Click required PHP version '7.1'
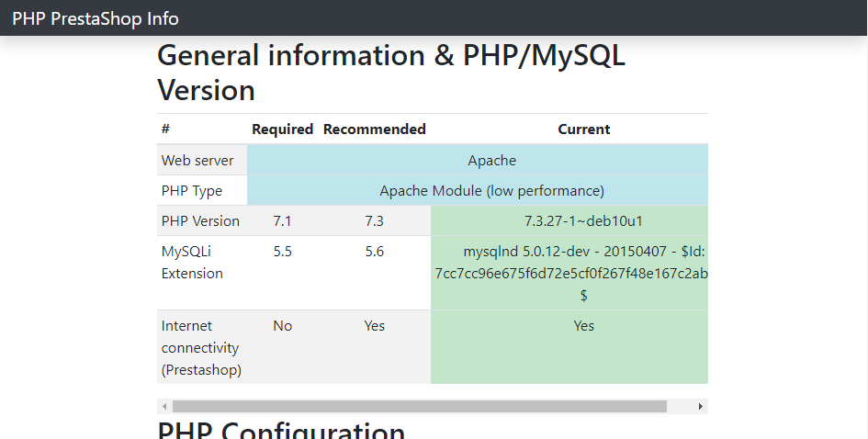 pyautogui.click(x=282, y=221)
